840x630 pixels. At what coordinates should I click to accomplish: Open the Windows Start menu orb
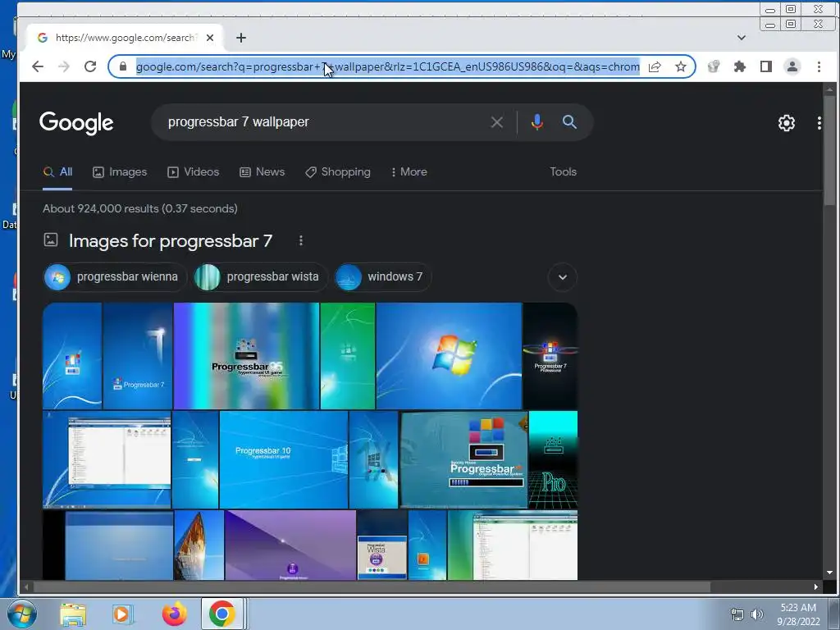[22, 614]
